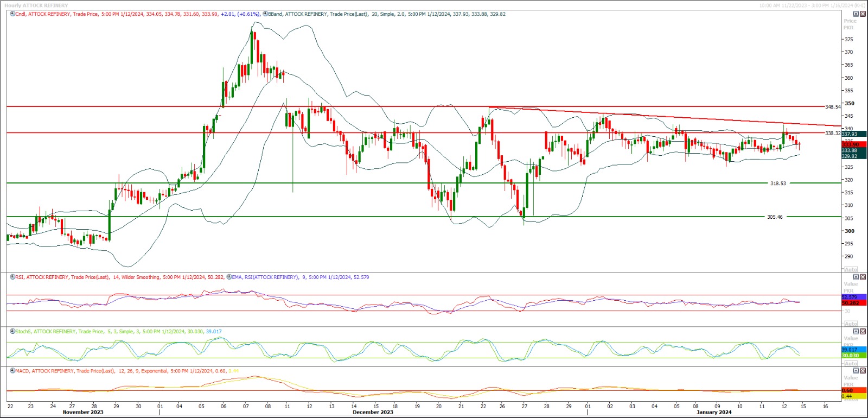Click the clock icon next to RSI label
This screenshot has height=418, width=868.
coord(12,277)
